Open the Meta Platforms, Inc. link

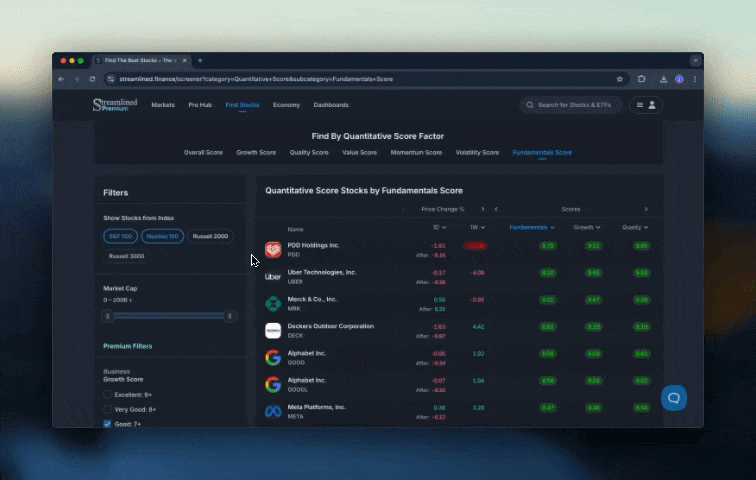tap(316, 407)
